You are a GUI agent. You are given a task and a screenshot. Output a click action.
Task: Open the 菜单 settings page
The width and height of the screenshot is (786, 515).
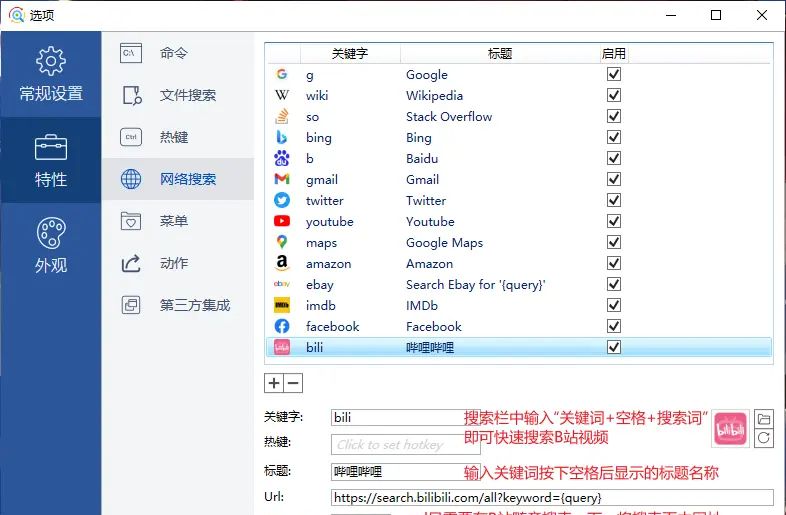178,221
